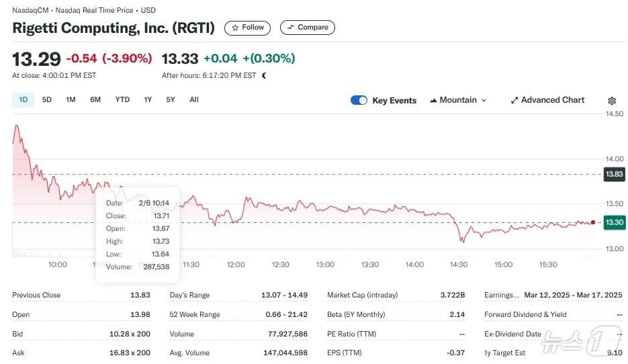The height and width of the screenshot is (364, 628).
Task: Click the 13.83 previous close tag
Action: [614, 174]
